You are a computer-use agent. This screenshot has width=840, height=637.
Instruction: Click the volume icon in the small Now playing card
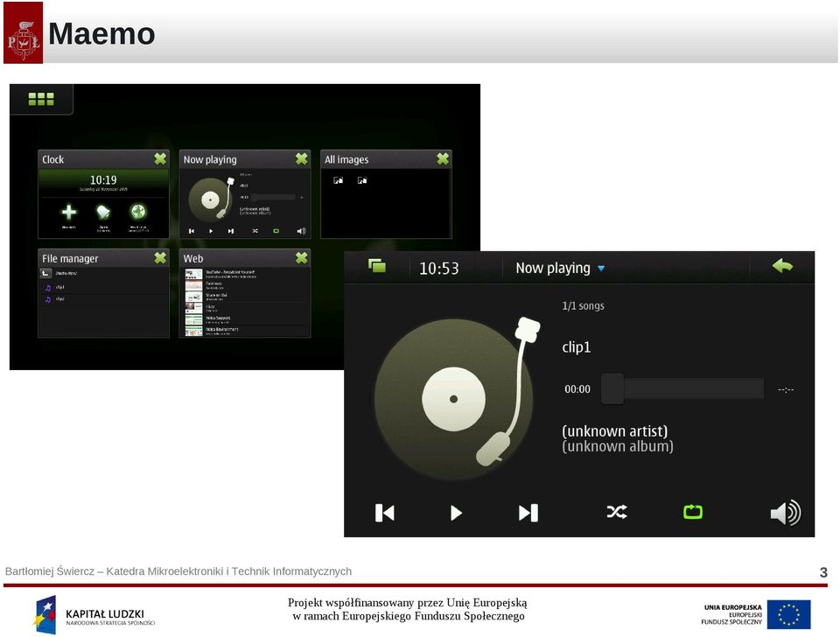click(301, 231)
